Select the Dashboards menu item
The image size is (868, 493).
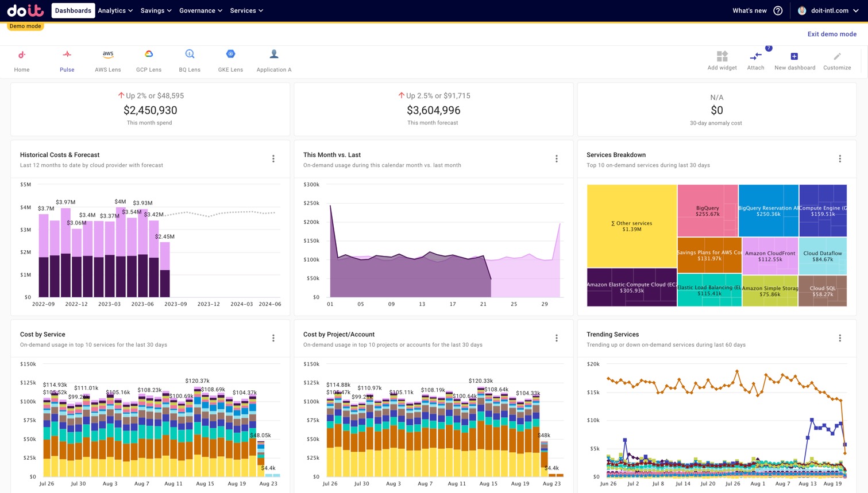tap(73, 10)
